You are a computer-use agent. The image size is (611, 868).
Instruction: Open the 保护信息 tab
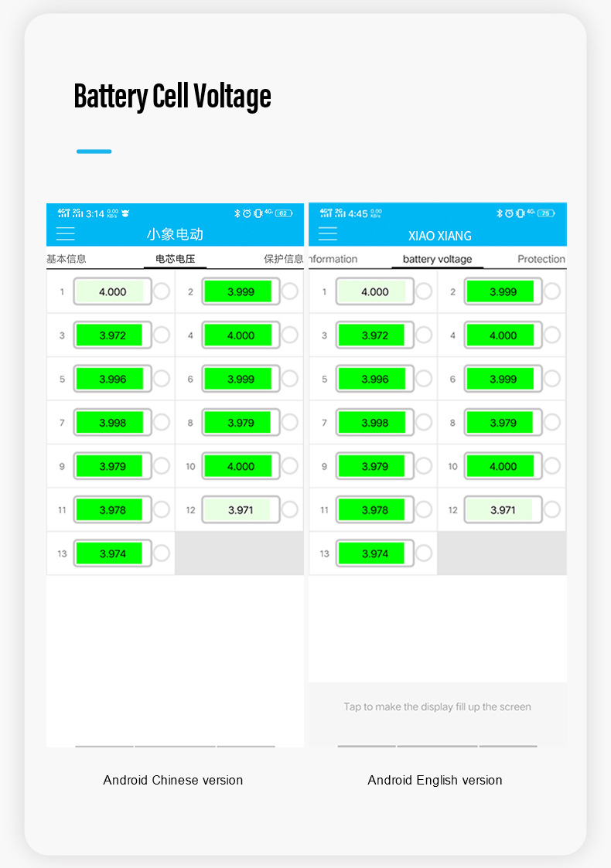pos(283,259)
